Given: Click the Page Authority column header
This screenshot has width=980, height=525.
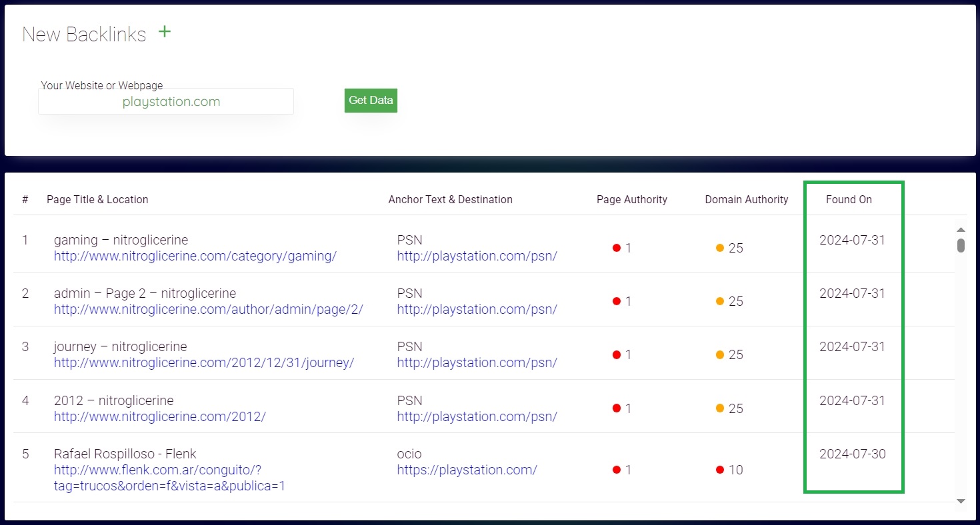Looking at the screenshot, I should (631, 199).
